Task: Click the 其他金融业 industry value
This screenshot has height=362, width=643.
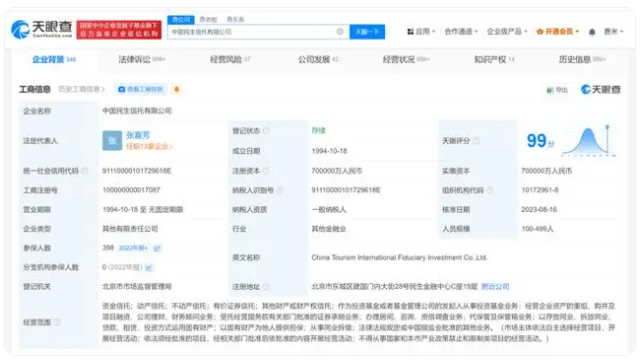Action: pyautogui.click(x=329, y=229)
